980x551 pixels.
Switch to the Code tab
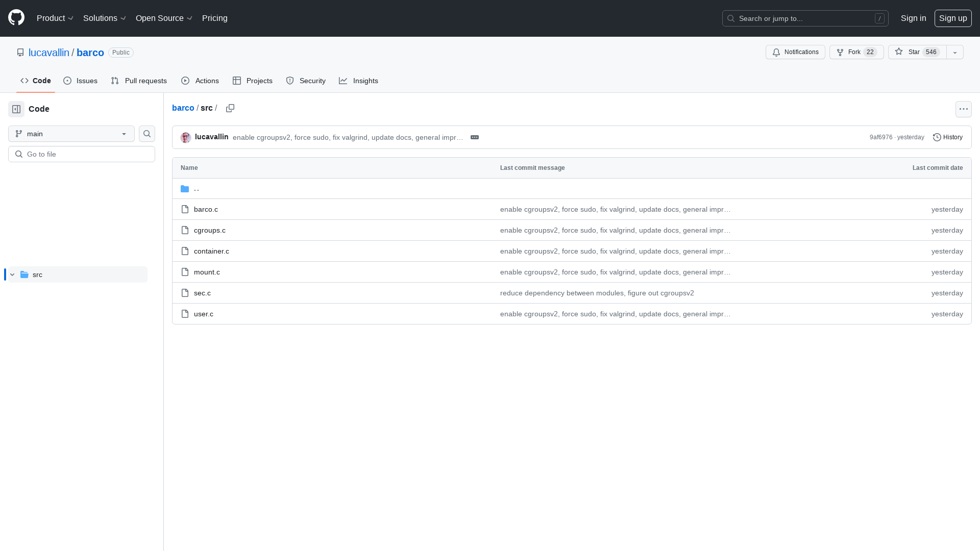(36, 81)
